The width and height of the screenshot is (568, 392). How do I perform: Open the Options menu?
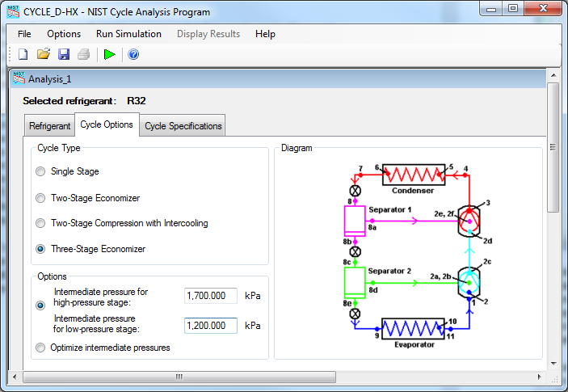point(64,34)
